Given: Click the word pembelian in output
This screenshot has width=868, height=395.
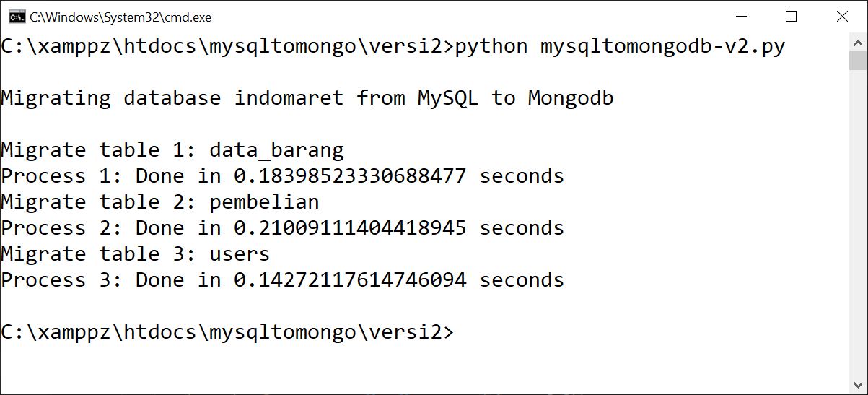Looking at the screenshot, I should [x=264, y=201].
